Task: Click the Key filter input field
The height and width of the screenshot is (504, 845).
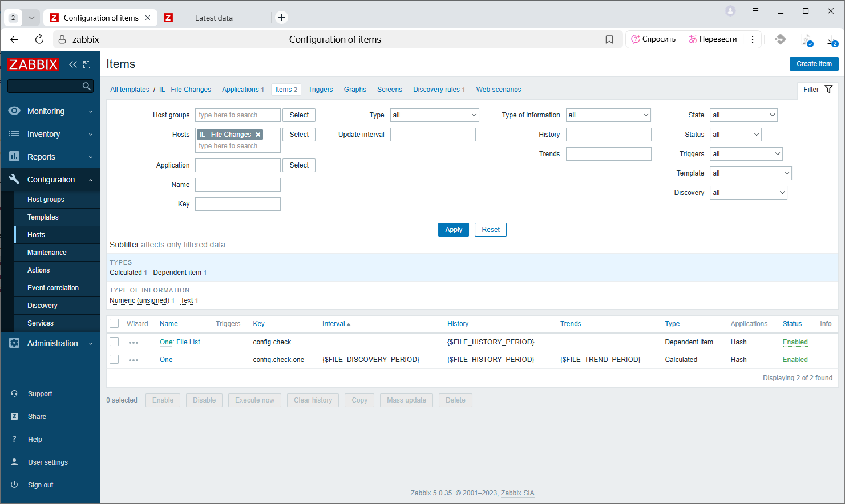Action: (238, 204)
